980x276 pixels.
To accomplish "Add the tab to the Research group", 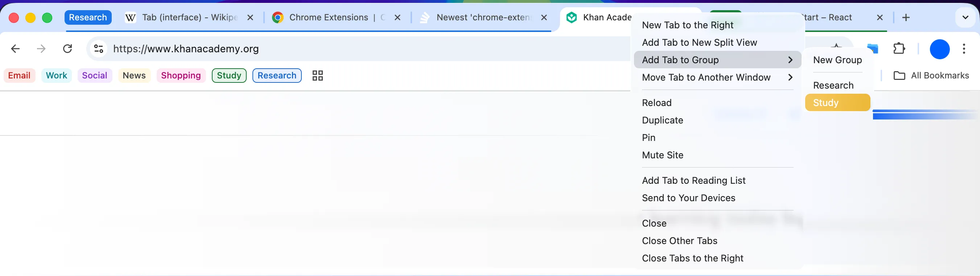I will click(837, 85).
